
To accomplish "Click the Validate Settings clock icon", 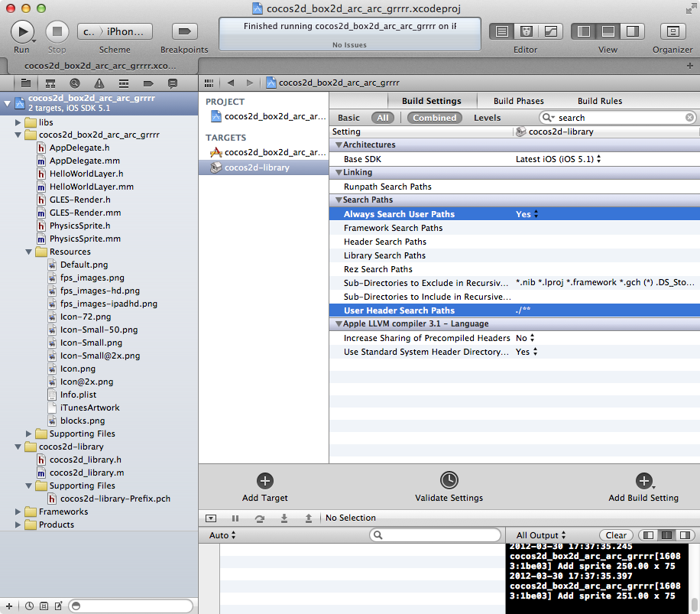I will tap(449, 480).
